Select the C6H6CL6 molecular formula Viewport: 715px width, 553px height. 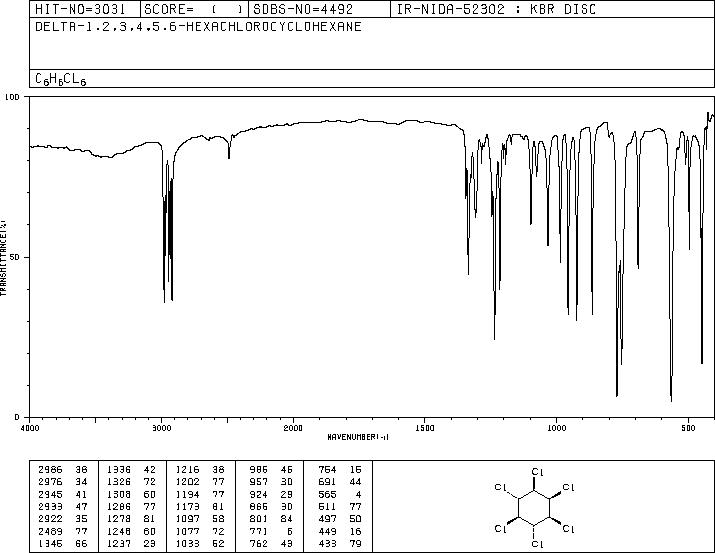tap(61, 79)
